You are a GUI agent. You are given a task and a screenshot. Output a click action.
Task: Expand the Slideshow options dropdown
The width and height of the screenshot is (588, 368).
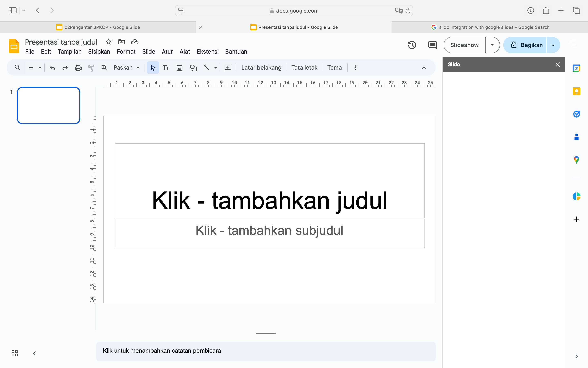point(492,45)
